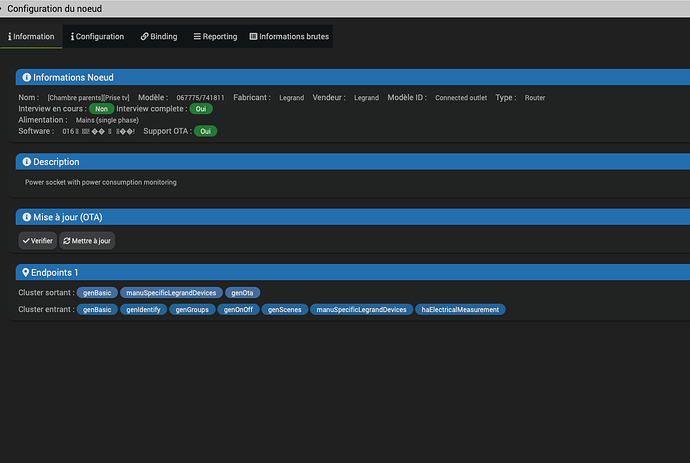The image size is (690, 463).
Task: Click the Support OTA Oui badge
Action: (206, 131)
